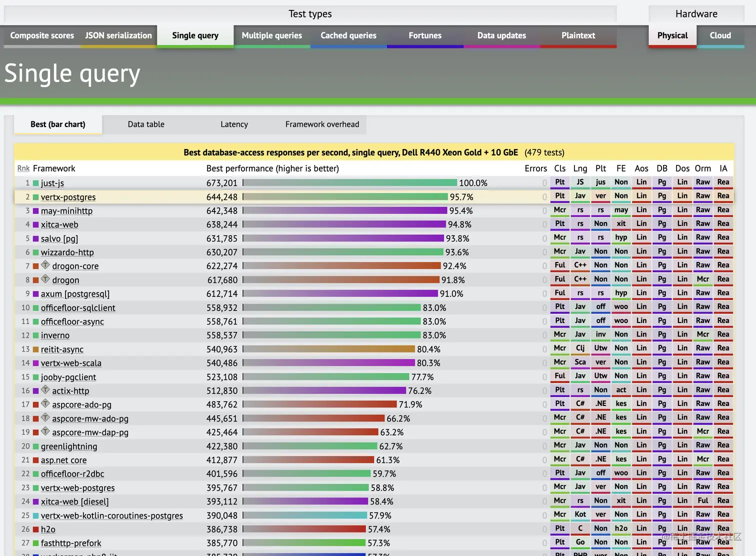This screenshot has width=756, height=556.
Task: Open the greenlightning framework link
Action: [x=69, y=446]
